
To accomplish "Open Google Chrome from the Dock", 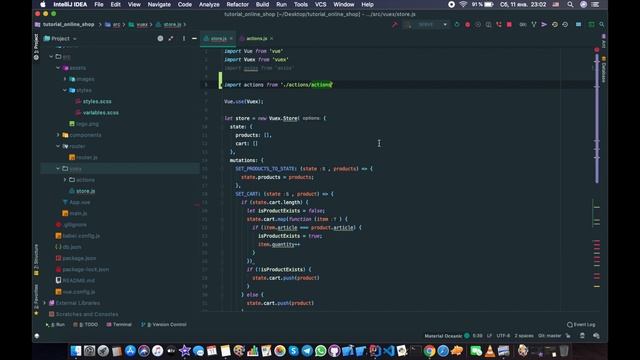I will (429, 351).
